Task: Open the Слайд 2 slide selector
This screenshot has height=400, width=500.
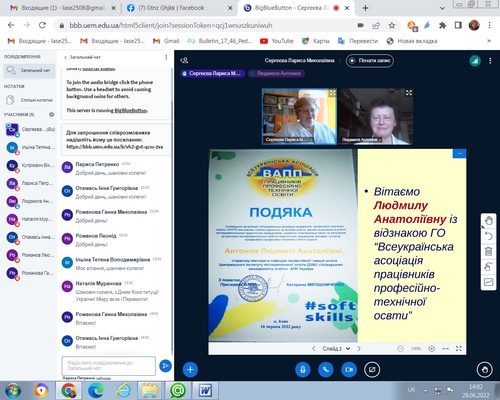Action: point(336,348)
